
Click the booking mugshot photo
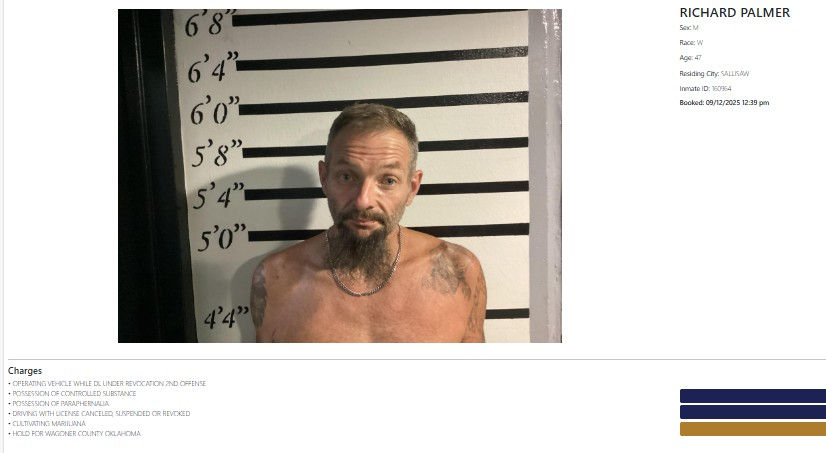pyautogui.click(x=340, y=175)
